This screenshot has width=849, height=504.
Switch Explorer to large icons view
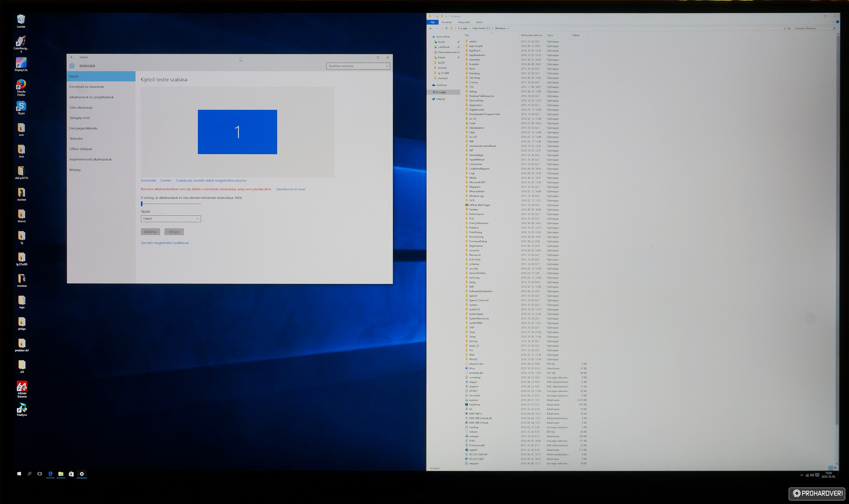[x=835, y=468]
